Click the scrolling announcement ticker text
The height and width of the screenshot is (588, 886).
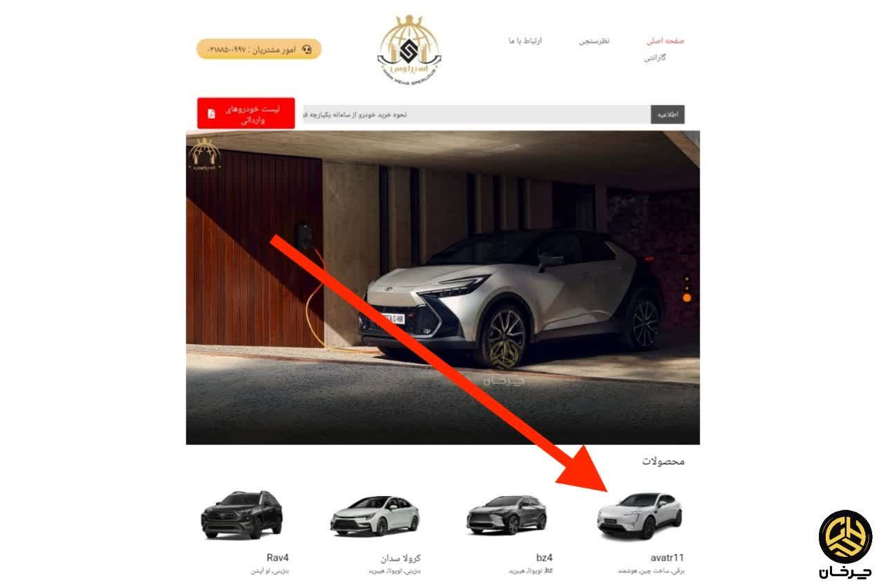[477, 115]
